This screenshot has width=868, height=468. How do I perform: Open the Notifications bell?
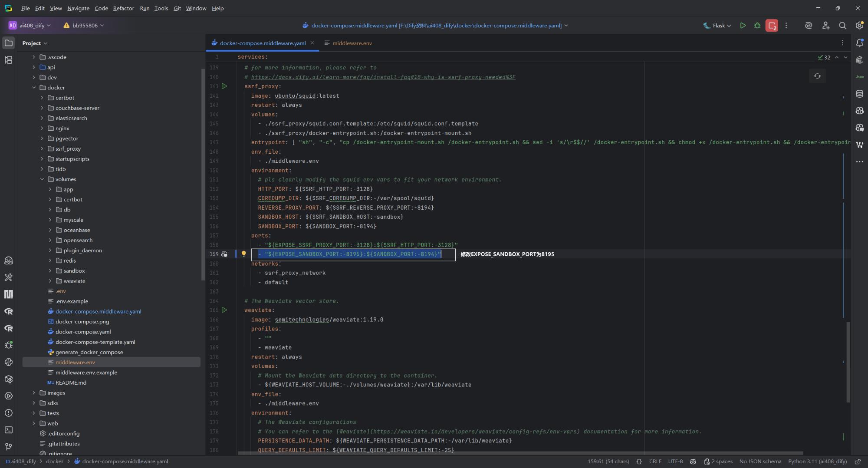(x=859, y=43)
